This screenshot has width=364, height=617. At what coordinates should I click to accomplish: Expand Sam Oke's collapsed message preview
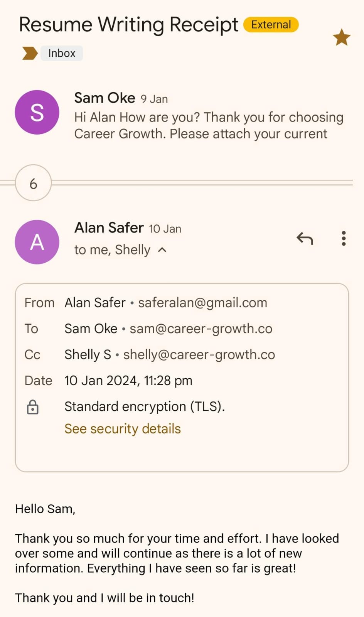208,125
